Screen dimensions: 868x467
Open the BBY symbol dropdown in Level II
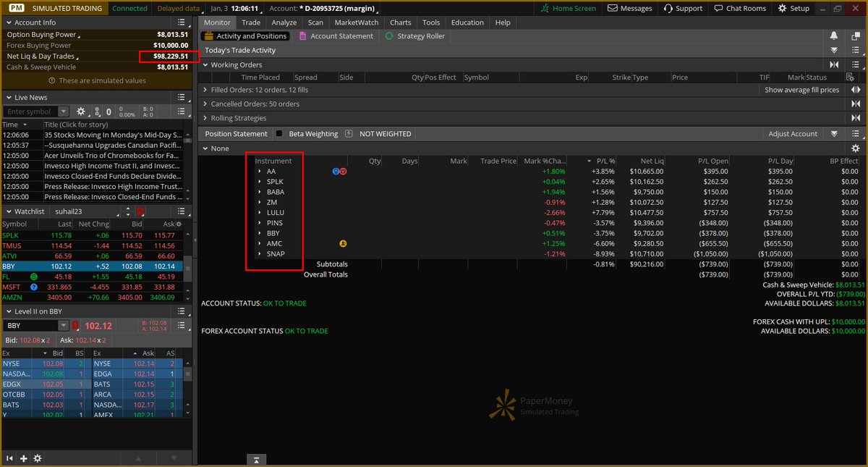click(x=64, y=326)
